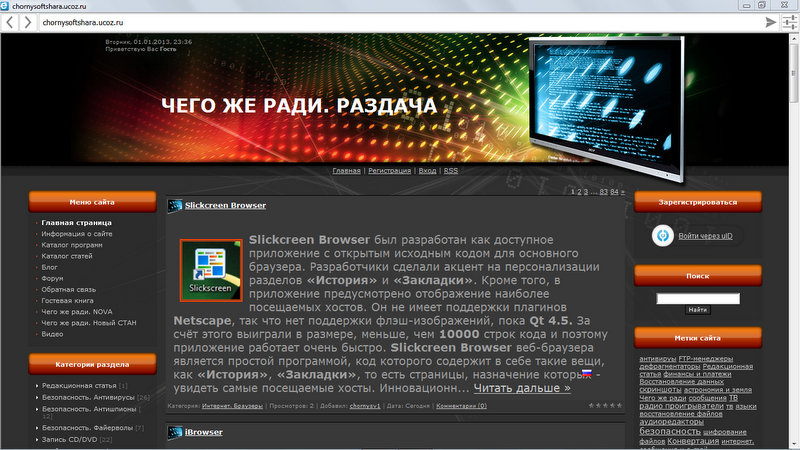Click the Восстановление данных tag
The height and width of the screenshot is (450, 800).
pos(682,382)
